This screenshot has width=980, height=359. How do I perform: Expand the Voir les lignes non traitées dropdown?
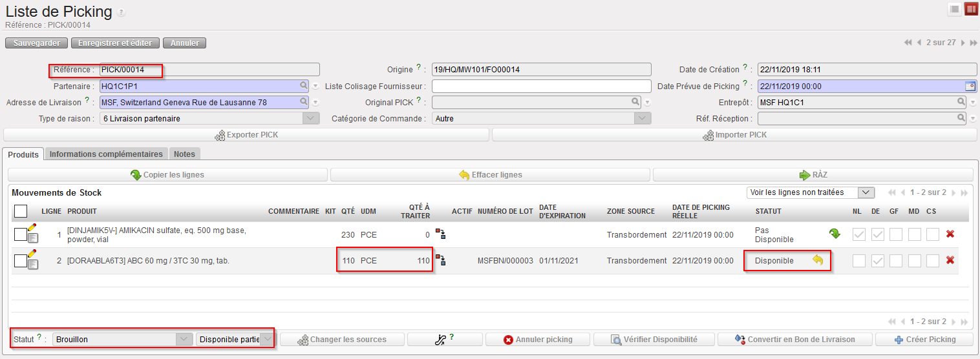[x=866, y=192]
